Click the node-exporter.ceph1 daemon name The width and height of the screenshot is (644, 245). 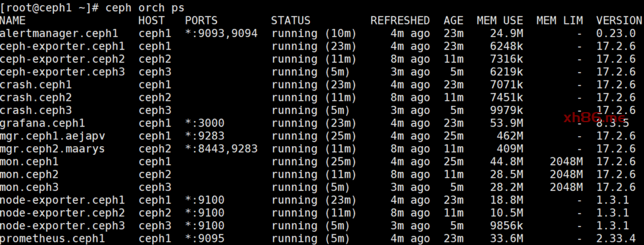[x=62, y=200]
